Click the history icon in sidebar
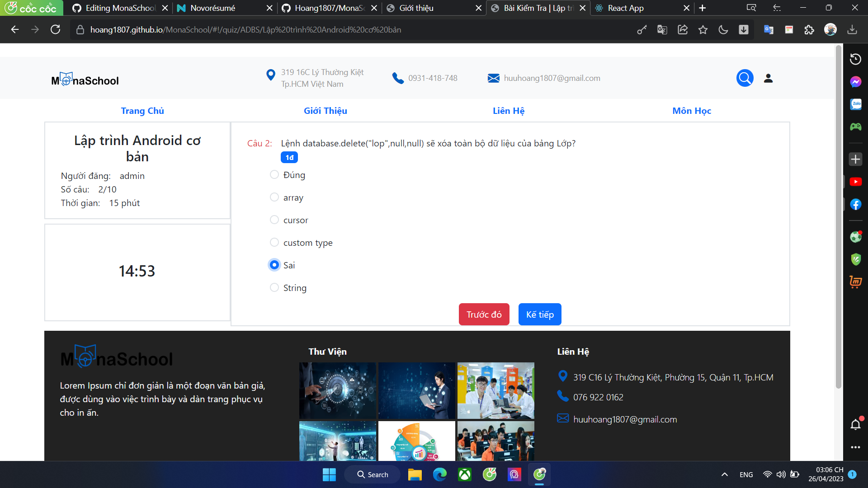The height and width of the screenshot is (488, 868). 855,59
